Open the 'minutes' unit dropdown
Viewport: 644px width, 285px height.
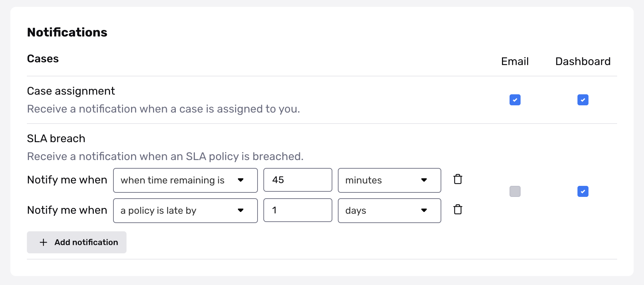pos(389,180)
